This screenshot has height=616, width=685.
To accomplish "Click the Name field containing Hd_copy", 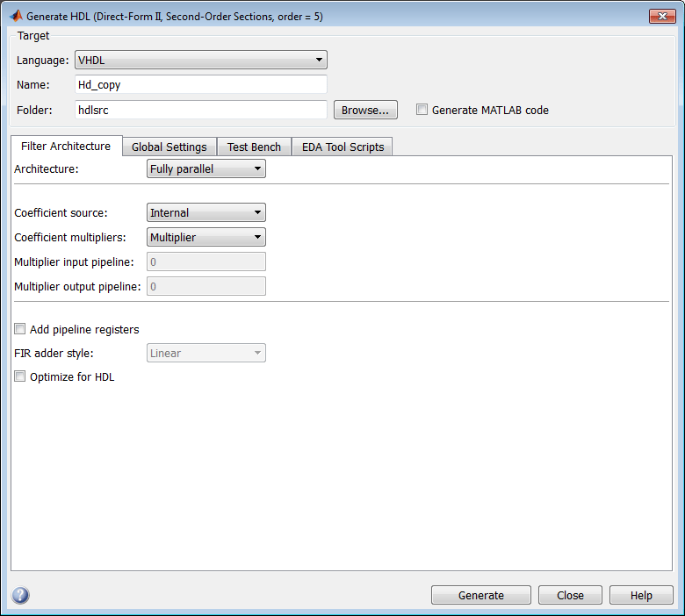I will 201,84.
